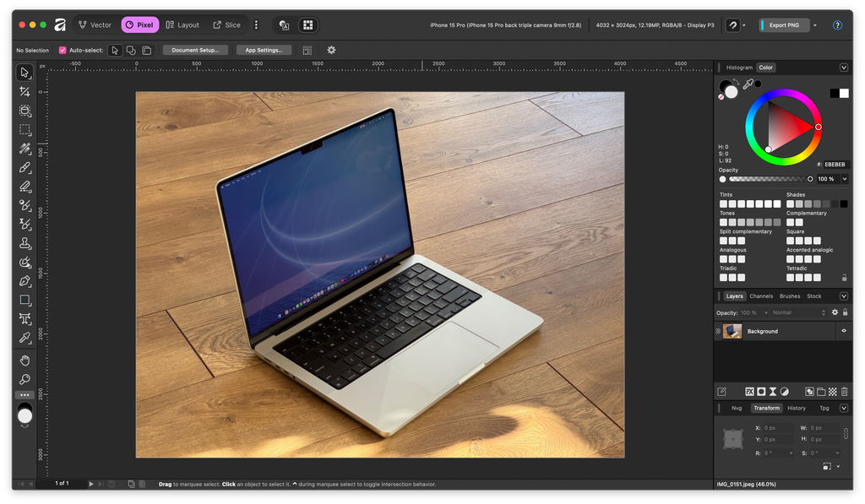Open Layer Effects with the FX icon

click(748, 391)
